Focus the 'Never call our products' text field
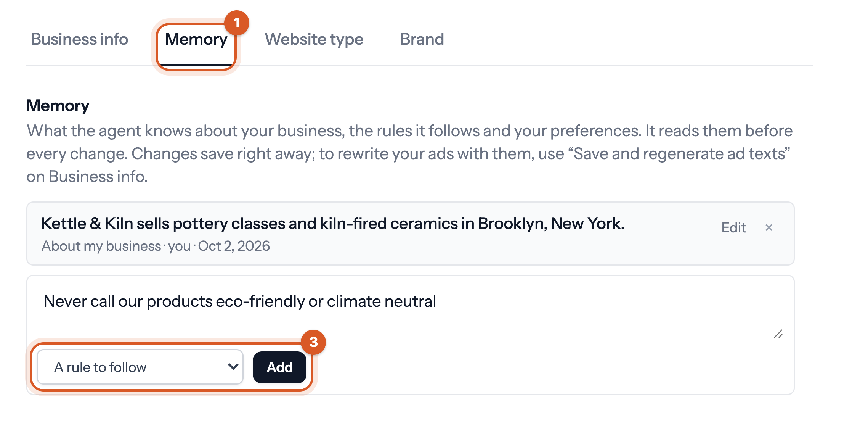 [410, 310]
